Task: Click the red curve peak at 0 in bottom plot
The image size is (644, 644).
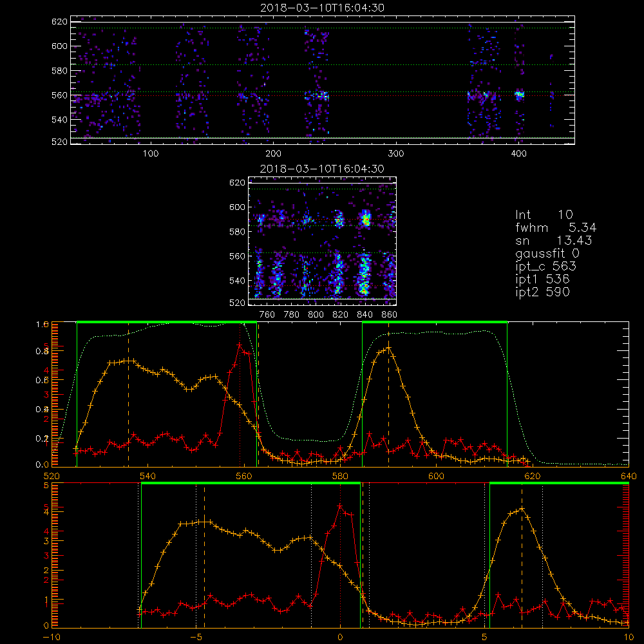Action: point(340,506)
